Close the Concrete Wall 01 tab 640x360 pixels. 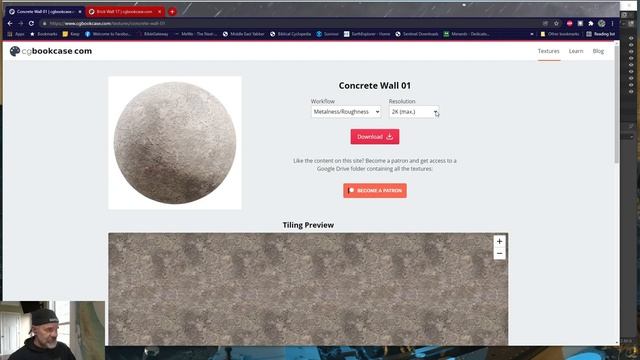pyautogui.click(x=80, y=12)
